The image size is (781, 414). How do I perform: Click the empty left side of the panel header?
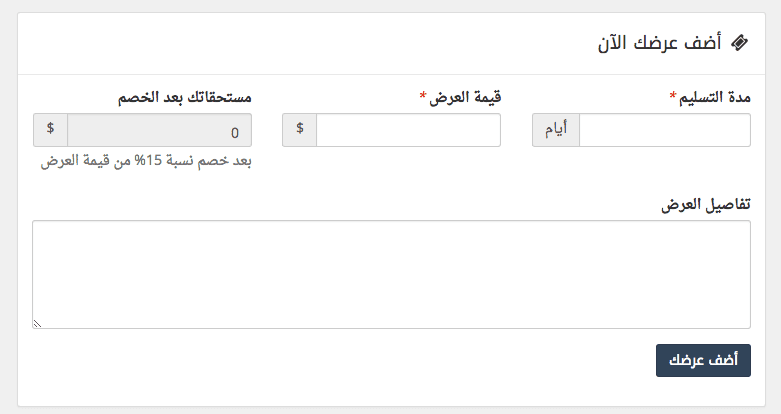250,43
